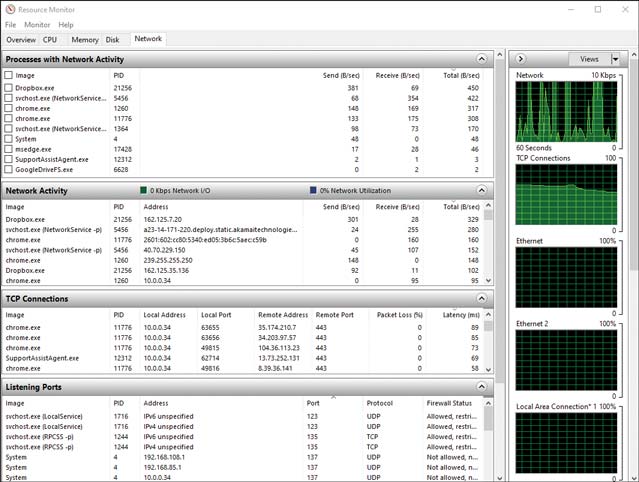Click the blue Network Utilization legend square

[x=313, y=190]
